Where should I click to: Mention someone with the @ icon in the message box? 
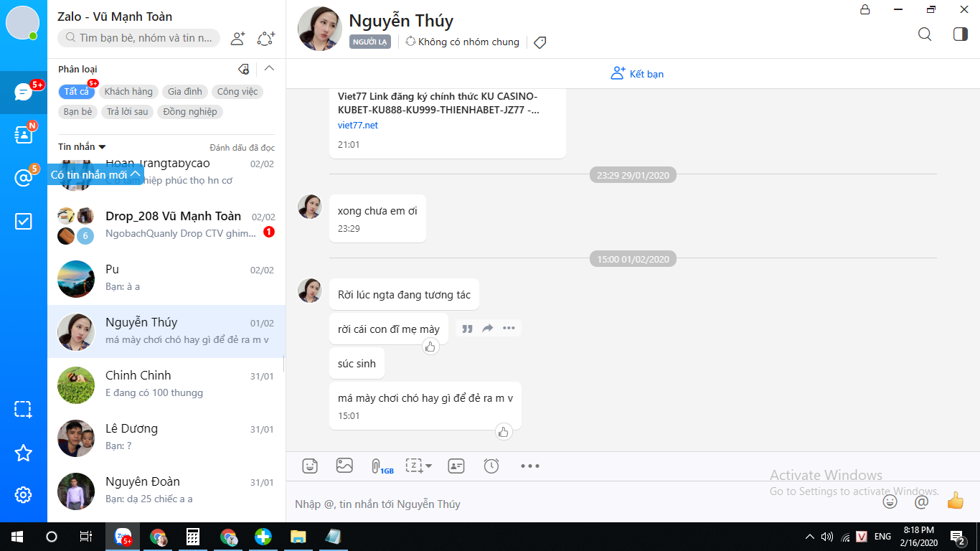click(922, 501)
